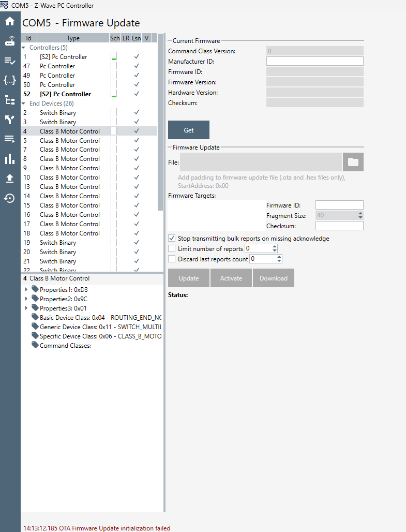This screenshot has height=532, width=406.
Task: Select Specific Device Class: 0x06 entry
Action: coord(100,336)
